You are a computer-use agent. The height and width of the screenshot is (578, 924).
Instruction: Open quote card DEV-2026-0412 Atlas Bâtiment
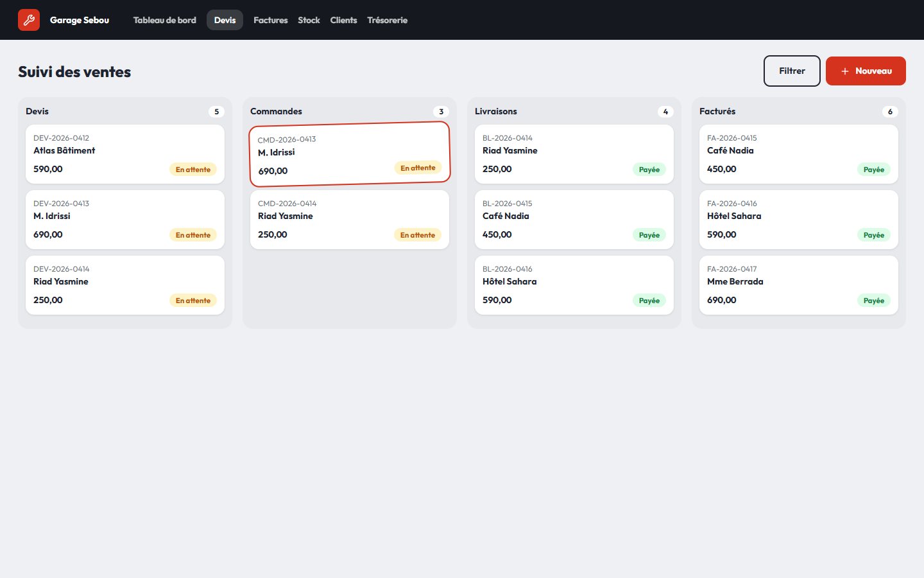[125, 154]
